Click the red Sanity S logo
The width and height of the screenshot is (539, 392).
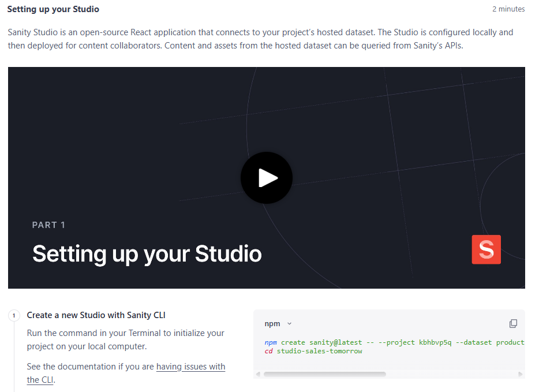[486, 249]
